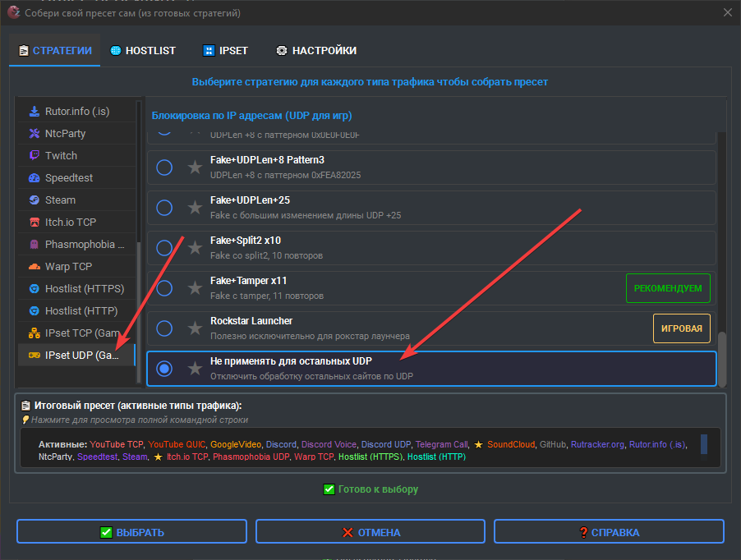Click the РЕКОМЕНДУЕМ badge
741x560 pixels.
[668, 288]
